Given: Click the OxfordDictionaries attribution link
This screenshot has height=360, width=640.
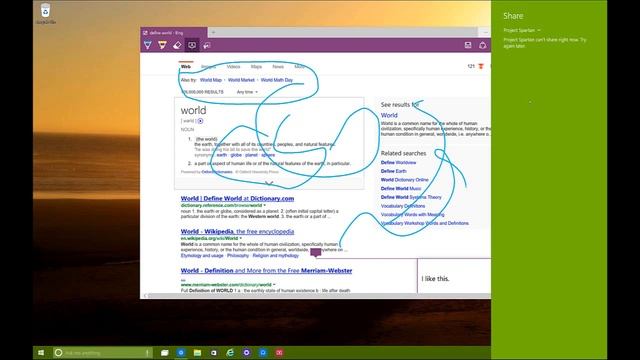Looking at the screenshot, I should [217, 172].
